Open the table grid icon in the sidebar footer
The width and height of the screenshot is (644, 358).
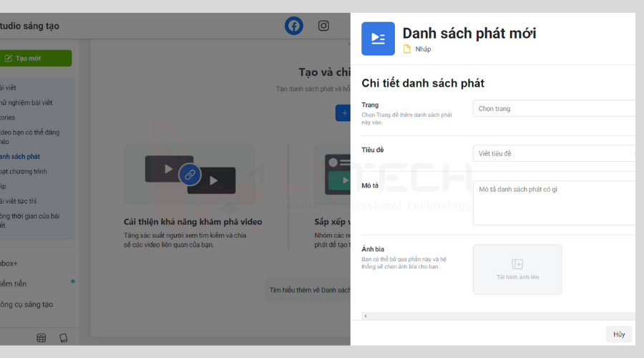41,338
